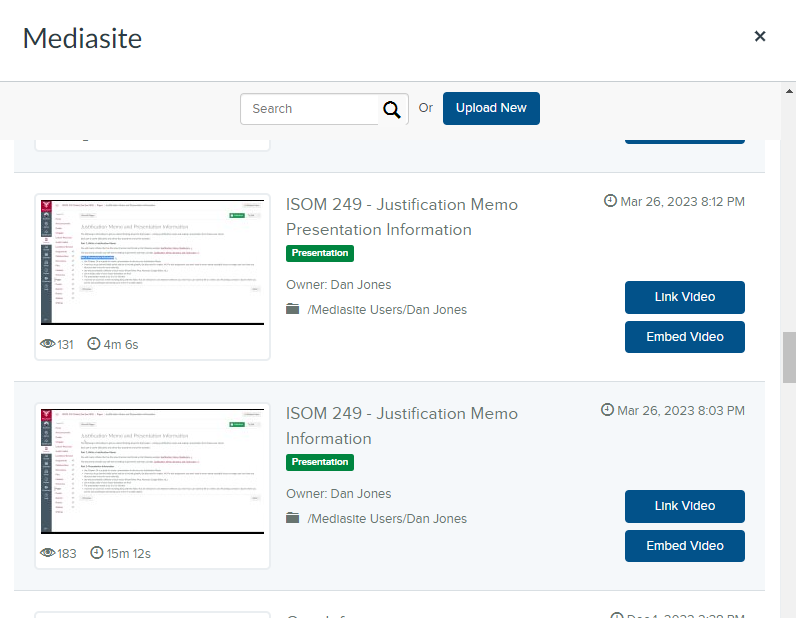Click Owner: Dan Jones in the 8:03 PM entry
This screenshot has width=796, height=618.
tap(339, 494)
